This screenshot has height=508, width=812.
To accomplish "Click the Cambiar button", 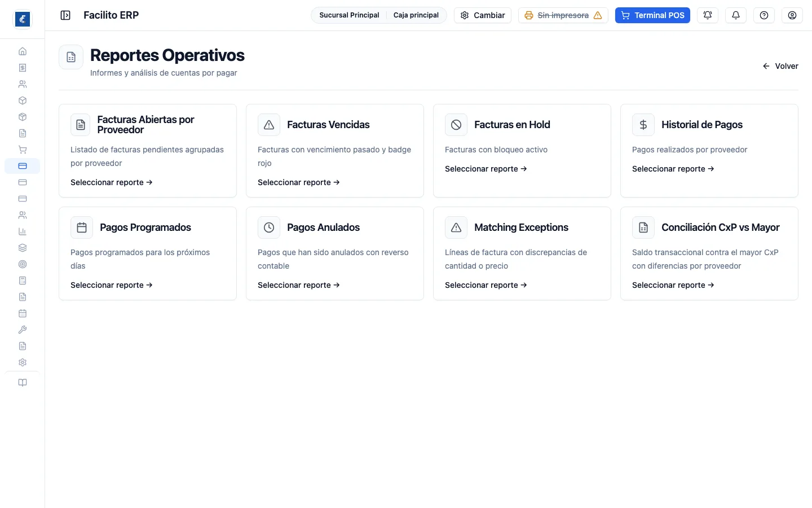I will point(483,15).
